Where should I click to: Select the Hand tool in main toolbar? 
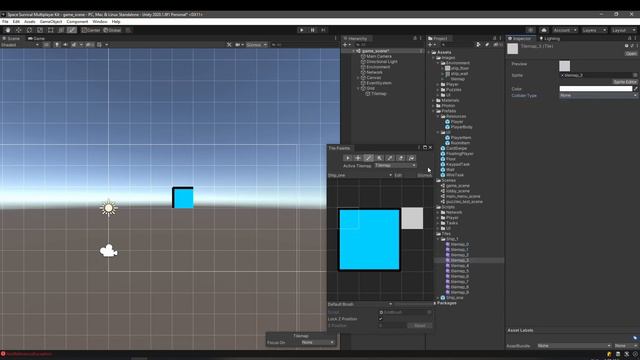8,30
